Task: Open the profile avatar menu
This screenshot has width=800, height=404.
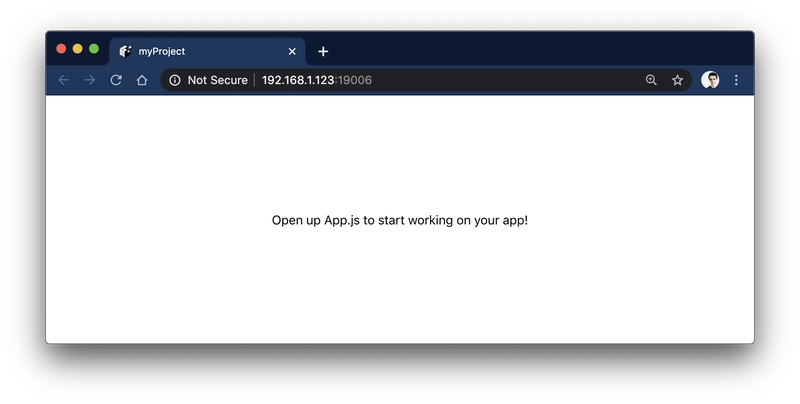Action: coord(710,80)
